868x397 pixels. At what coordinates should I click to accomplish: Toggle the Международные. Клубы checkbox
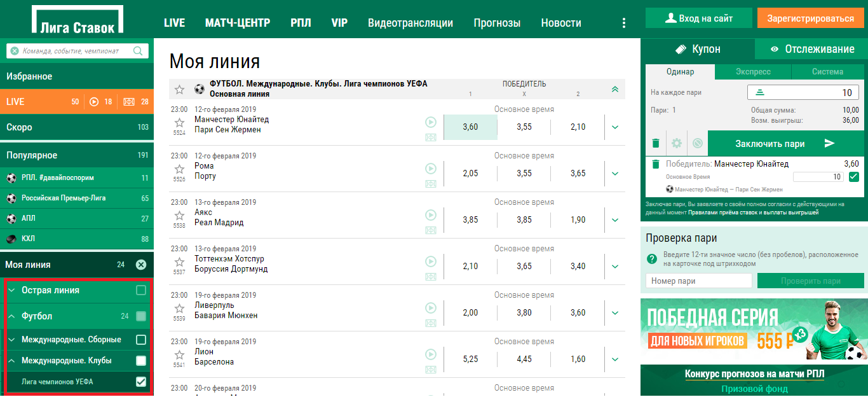click(141, 361)
